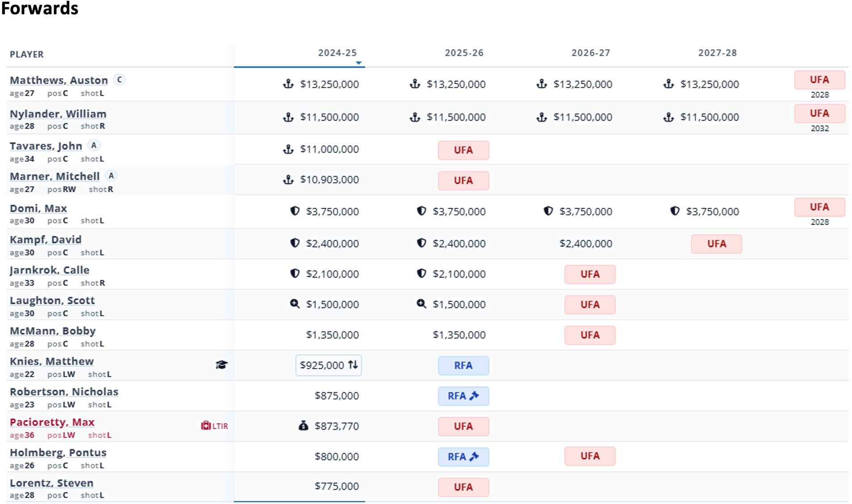
Task: Click magnifier icon beside Laughton's 2024-25 salary
Action: click(295, 304)
